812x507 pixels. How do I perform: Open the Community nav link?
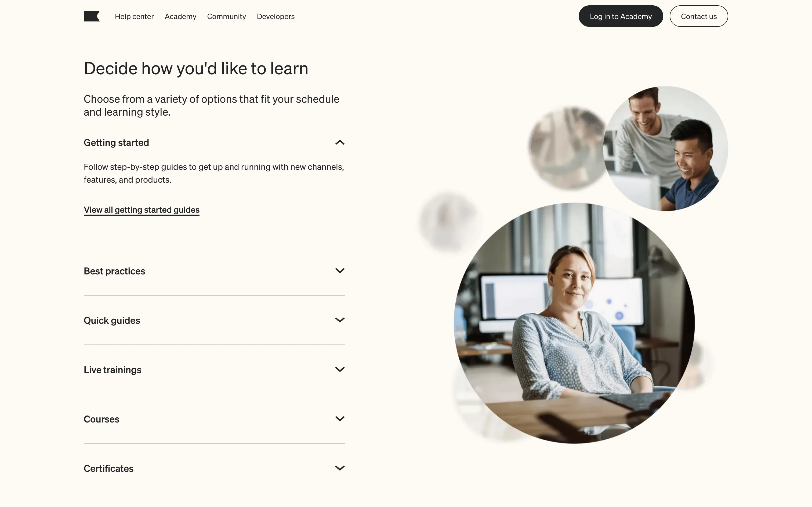point(226,16)
